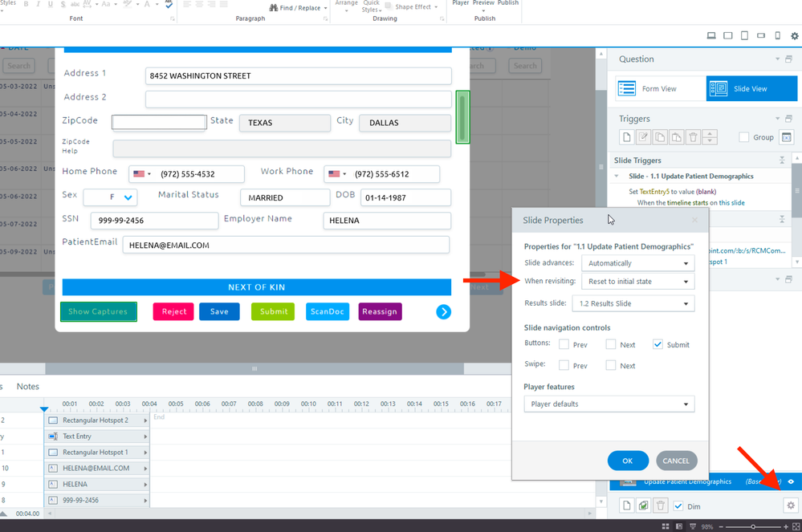This screenshot has height=532, width=802.
Task: Enable the Prev button checkbox
Action: 564,344
